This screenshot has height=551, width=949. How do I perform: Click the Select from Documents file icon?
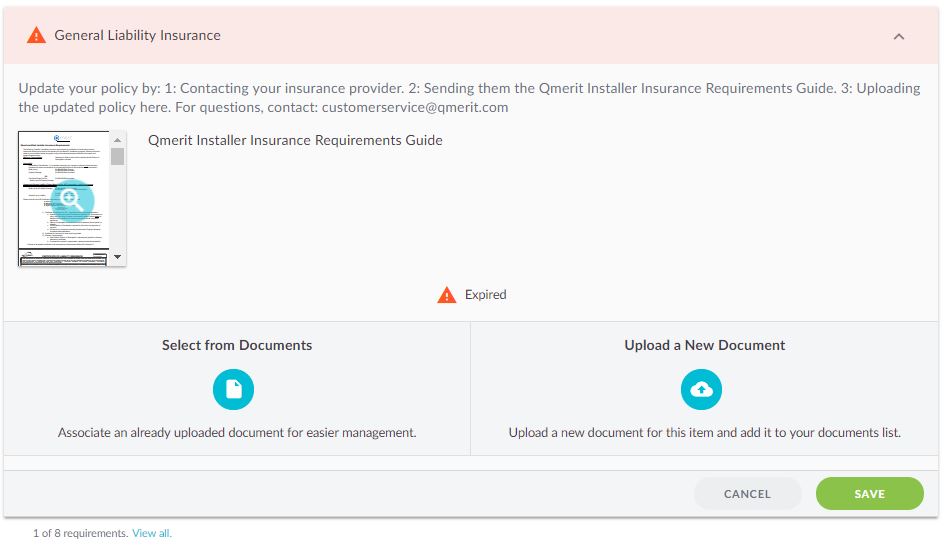pos(233,389)
